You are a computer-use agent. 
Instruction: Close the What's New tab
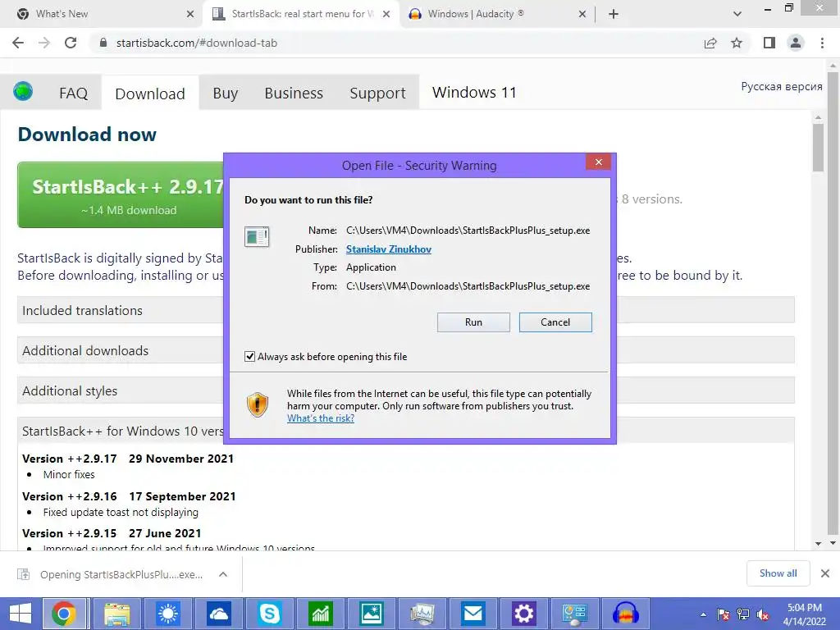tap(190, 14)
